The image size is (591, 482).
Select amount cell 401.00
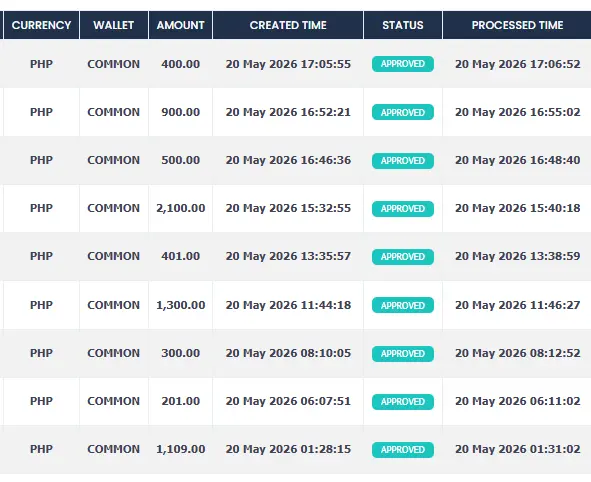(181, 256)
